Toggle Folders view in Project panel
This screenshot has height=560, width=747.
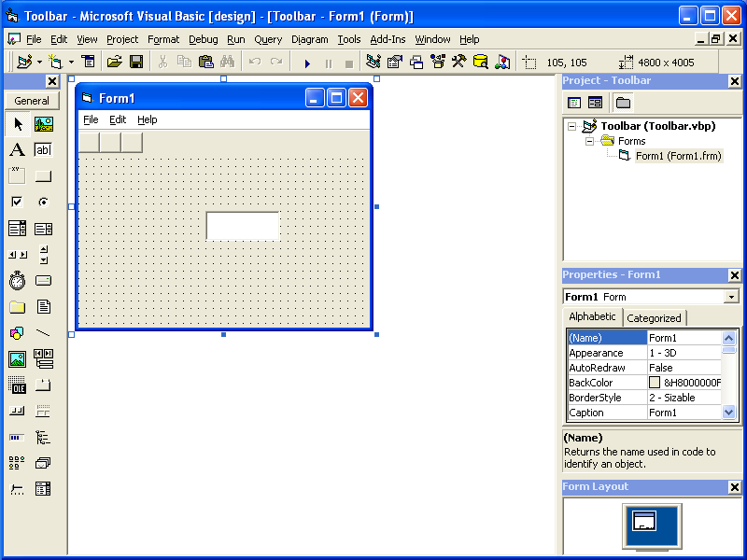pos(623,103)
